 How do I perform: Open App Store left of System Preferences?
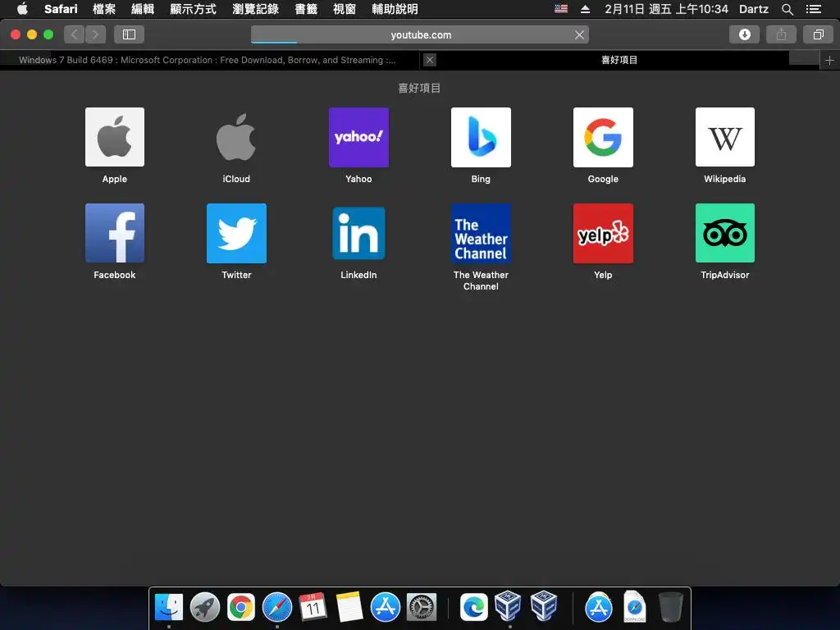[386, 607]
